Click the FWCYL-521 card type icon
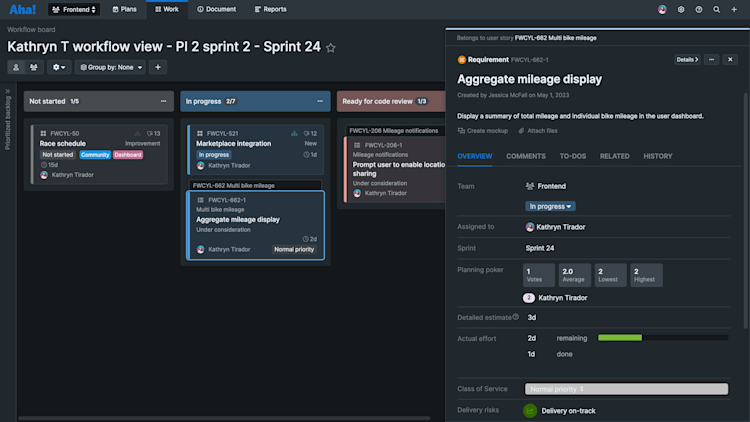The image size is (750, 422). click(200, 133)
